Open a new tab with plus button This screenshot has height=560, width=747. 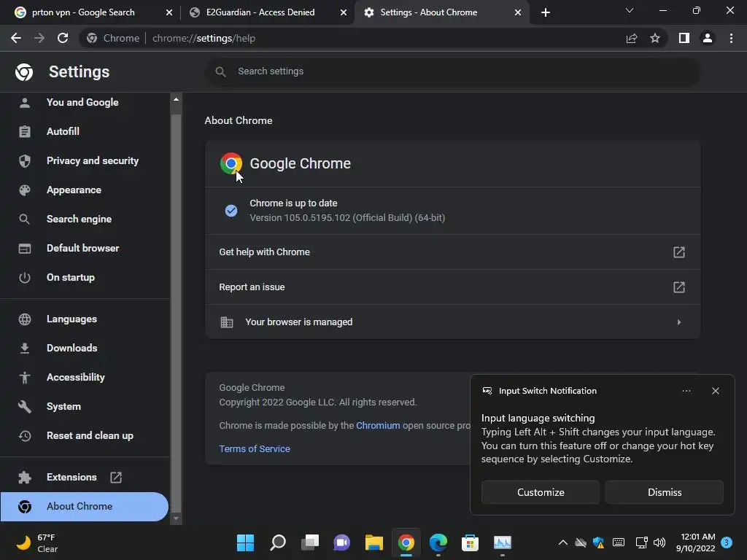(546, 12)
